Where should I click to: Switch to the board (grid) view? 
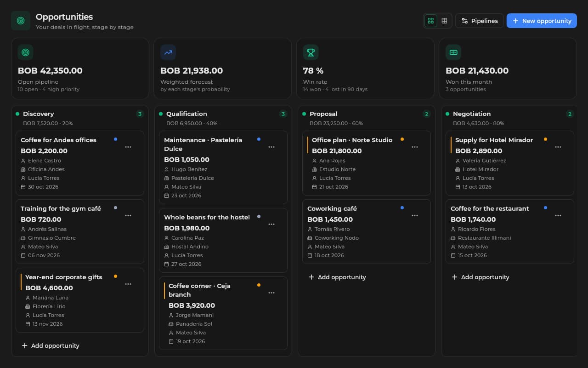click(x=430, y=21)
